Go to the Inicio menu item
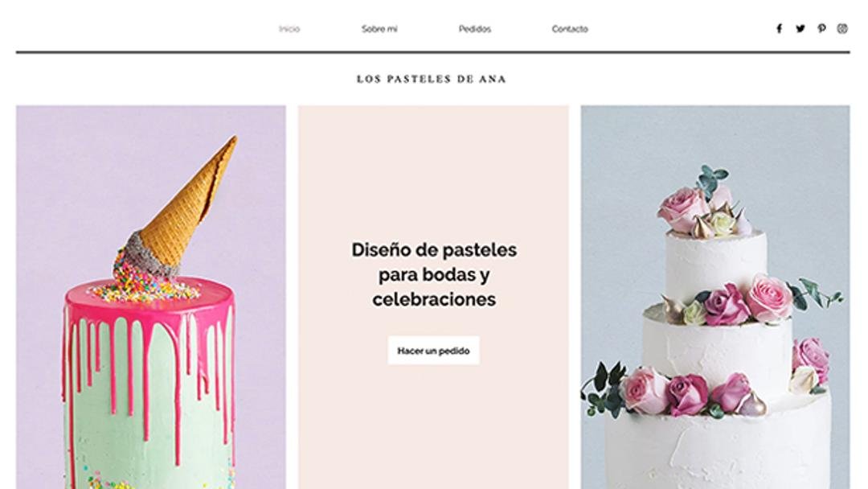Image resolution: width=868 pixels, height=489 pixels. point(289,29)
